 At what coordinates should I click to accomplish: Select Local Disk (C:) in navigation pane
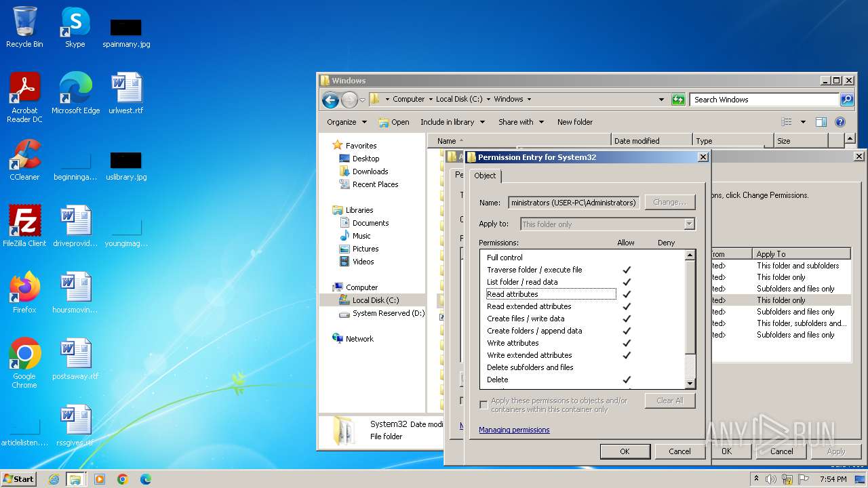point(375,300)
